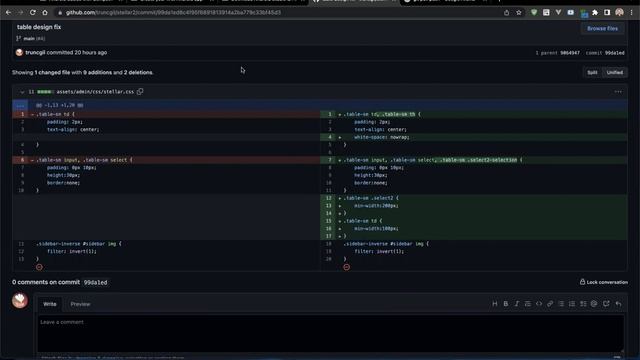Click the '@@ -1,13 +1,20 @@' hunk header
This screenshot has height=360, width=640.
(60, 105)
